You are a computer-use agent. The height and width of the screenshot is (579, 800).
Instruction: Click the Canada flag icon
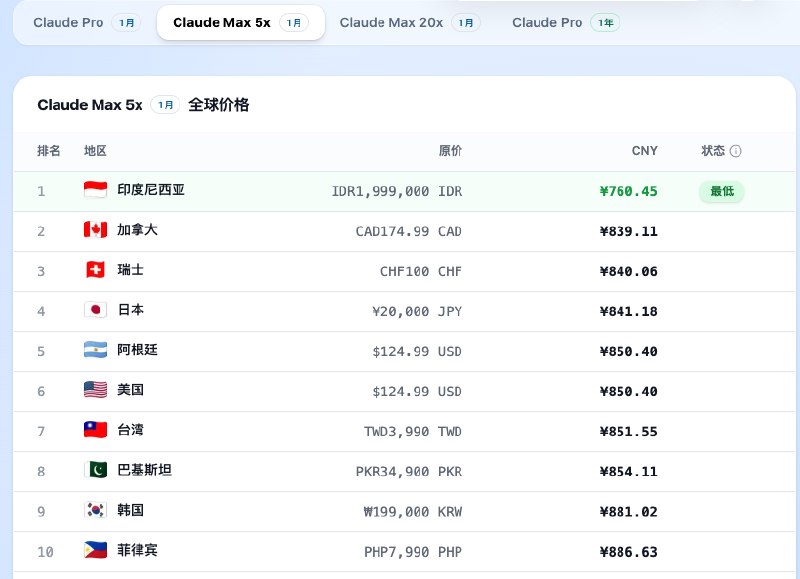[x=95, y=230]
